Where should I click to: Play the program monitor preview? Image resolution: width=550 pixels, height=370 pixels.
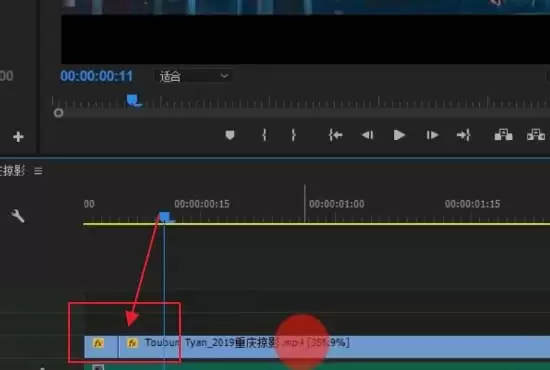point(399,135)
